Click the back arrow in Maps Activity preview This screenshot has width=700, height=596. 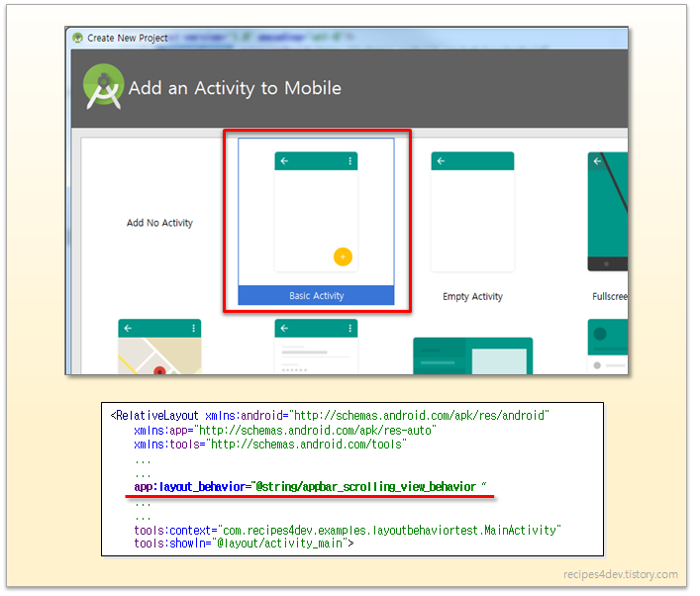[128, 328]
